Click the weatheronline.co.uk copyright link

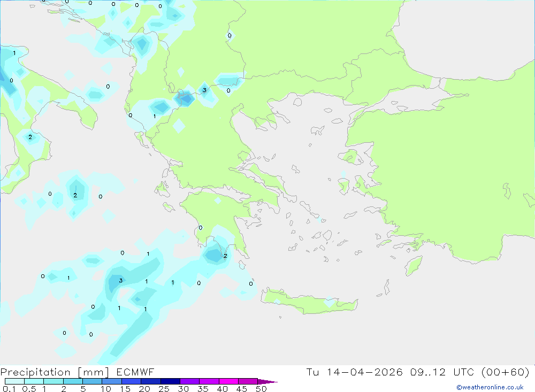pos(490,387)
